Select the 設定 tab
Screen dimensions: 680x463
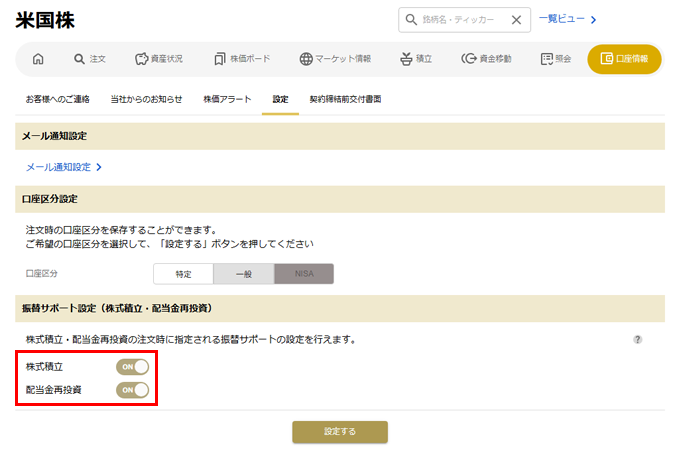coord(280,99)
